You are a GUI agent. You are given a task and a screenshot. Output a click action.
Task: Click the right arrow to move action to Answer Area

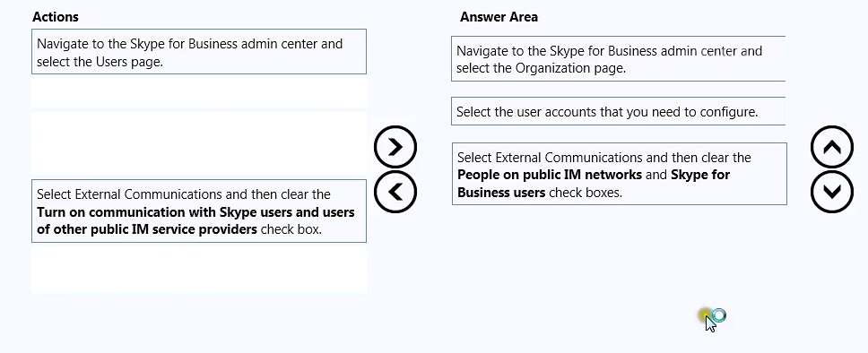[395, 147]
